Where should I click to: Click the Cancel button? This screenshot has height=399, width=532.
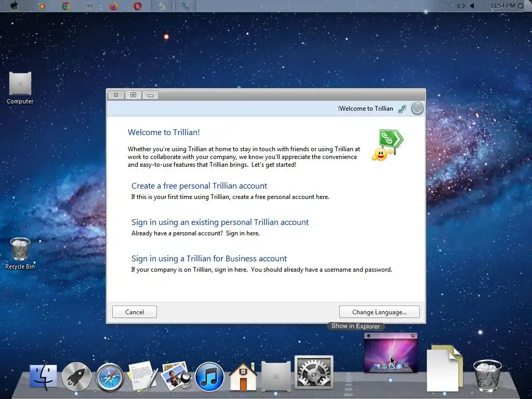coord(135,312)
